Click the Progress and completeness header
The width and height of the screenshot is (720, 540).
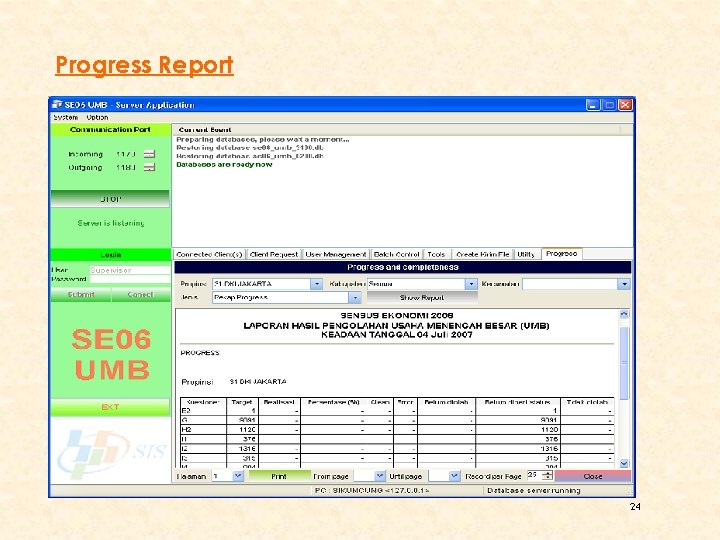(x=403, y=267)
